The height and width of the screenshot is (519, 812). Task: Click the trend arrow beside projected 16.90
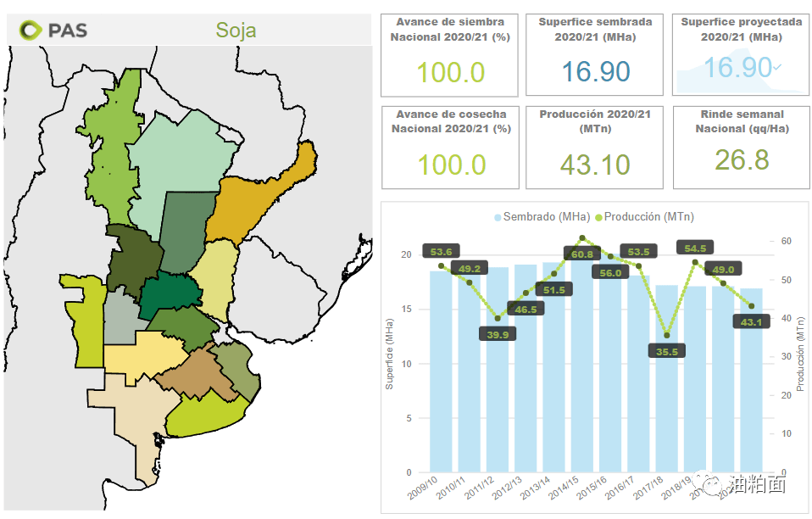click(x=778, y=66)
